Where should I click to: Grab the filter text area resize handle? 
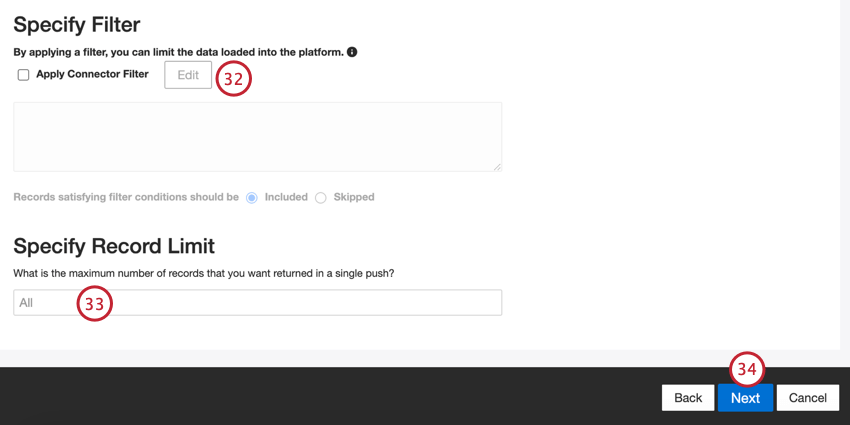pos(496,165)
